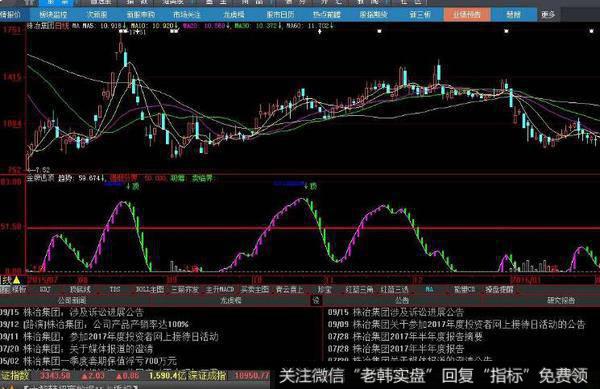This screenshot has width=600, height=389.
Task: Open the 研究报告 panel tab
Action: point(561,301)
